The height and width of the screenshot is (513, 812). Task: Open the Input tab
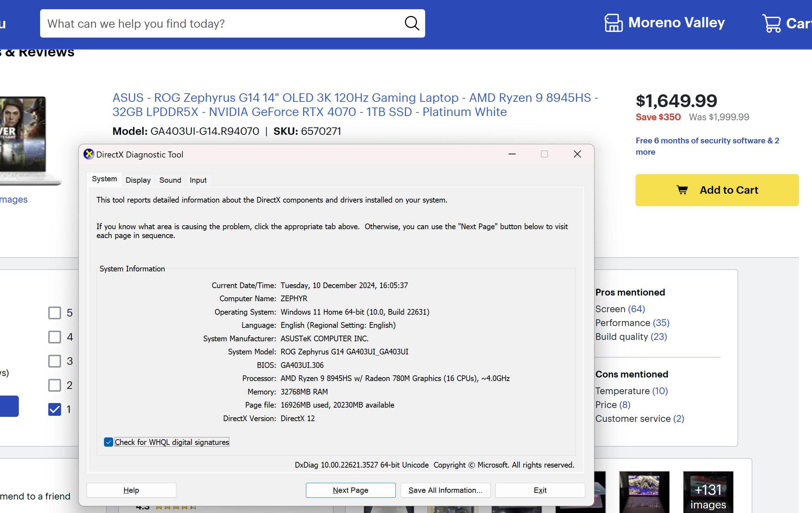(198, 180)
